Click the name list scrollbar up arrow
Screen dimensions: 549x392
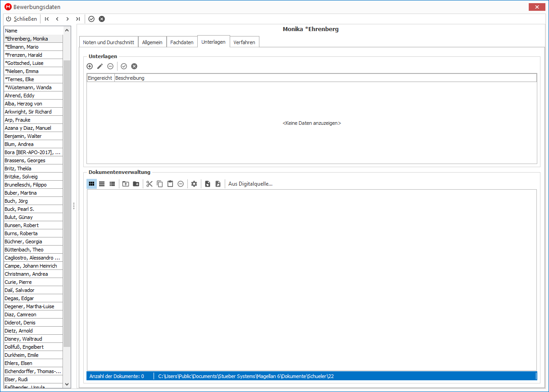click(67, 31)
